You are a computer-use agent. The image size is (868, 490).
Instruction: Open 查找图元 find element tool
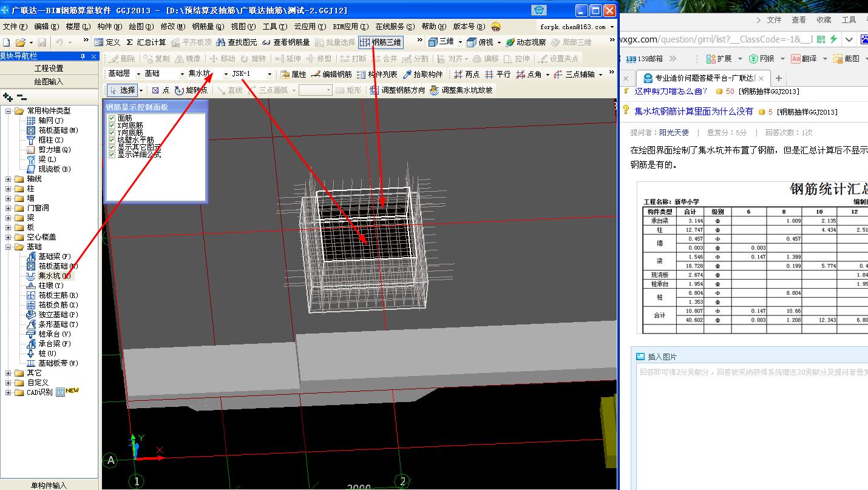coord(237,42)
